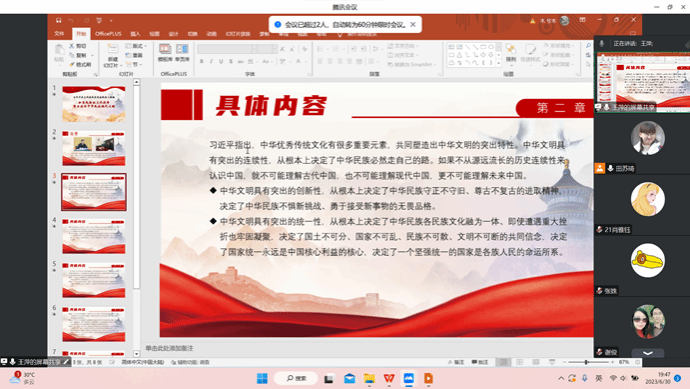
Task: Click the 复制 (Copy) button
Action: tap(78, 55)
